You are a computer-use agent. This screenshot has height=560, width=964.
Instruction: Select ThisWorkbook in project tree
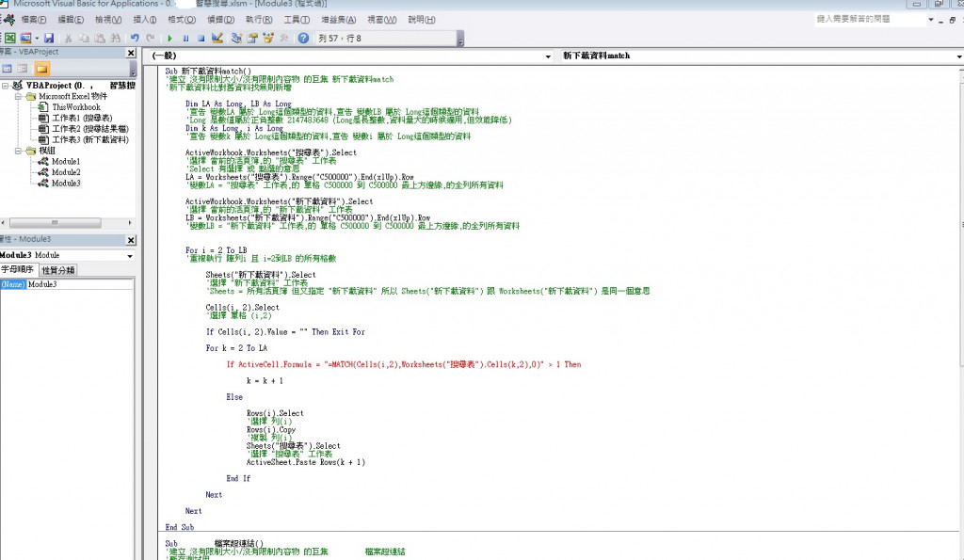pos(76,107)
